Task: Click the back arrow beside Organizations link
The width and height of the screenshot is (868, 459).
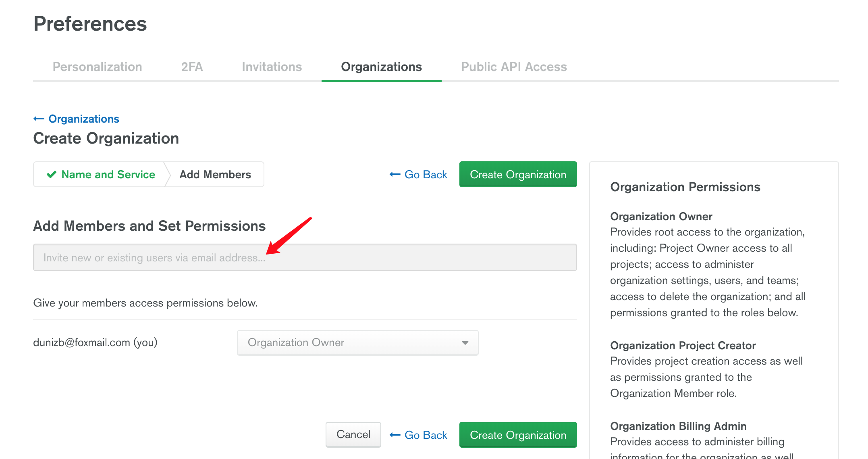Action: [x=39, y=119]
